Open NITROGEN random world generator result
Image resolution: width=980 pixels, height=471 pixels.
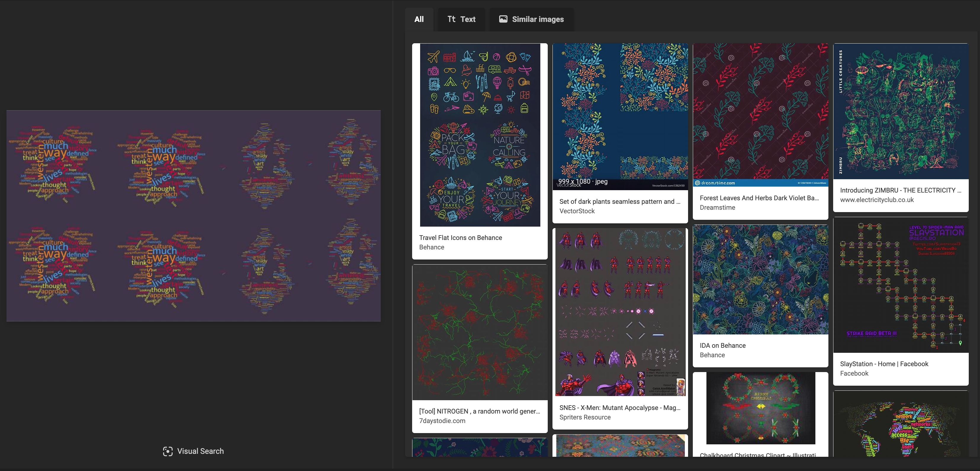(x=479, y=411)
